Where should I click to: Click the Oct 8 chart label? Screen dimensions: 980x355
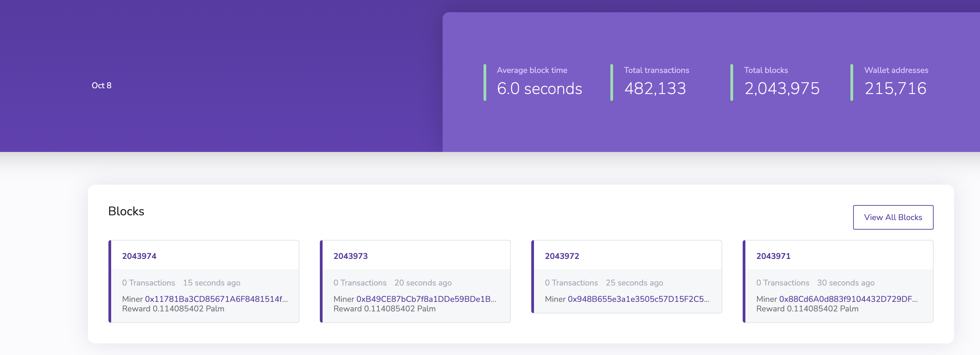[x=101, y=86]
